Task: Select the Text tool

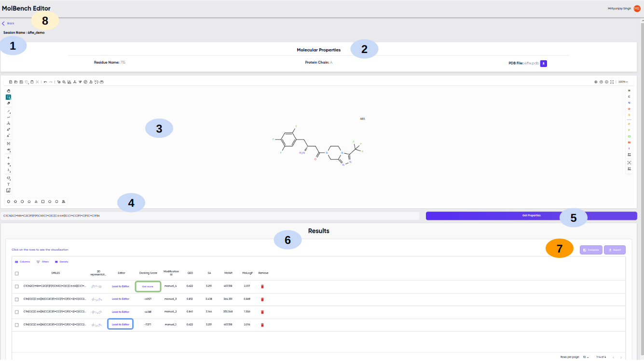Action: (8, 184)
